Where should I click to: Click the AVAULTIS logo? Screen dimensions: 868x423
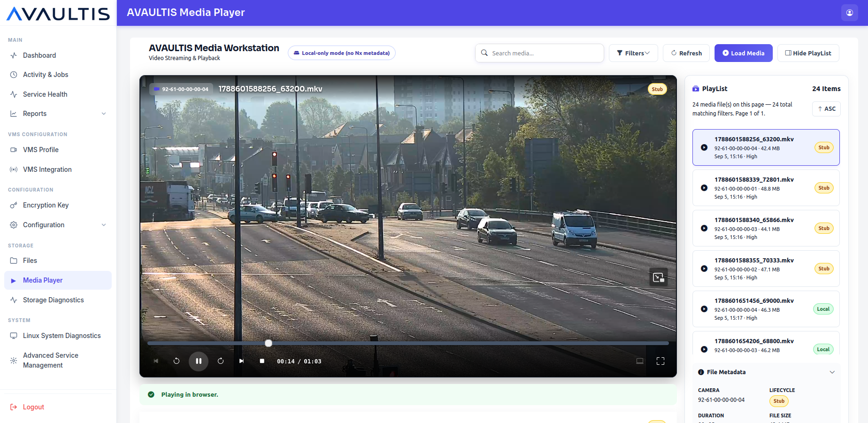[58, 14]
